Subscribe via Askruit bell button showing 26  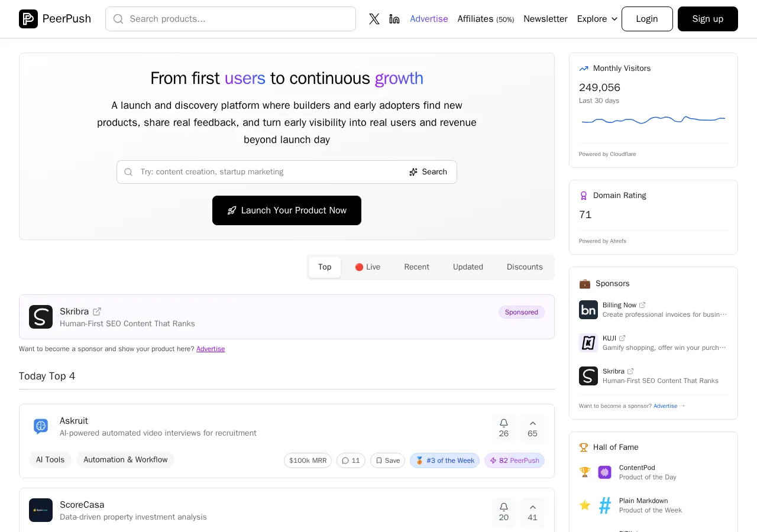504,429
